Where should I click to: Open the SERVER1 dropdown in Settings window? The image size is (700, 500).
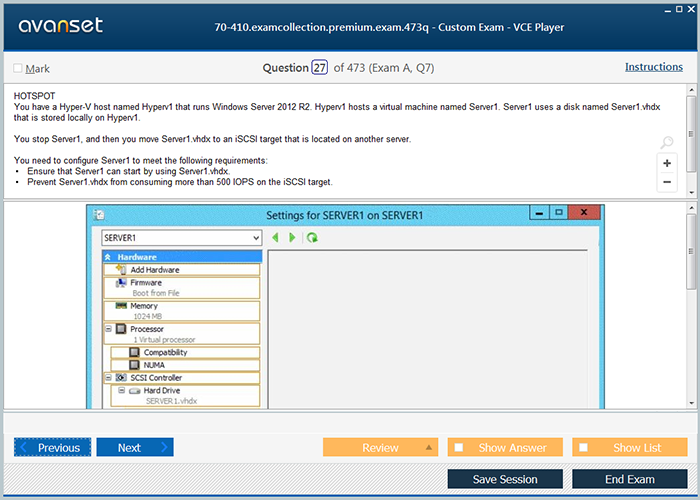point(181,238)
